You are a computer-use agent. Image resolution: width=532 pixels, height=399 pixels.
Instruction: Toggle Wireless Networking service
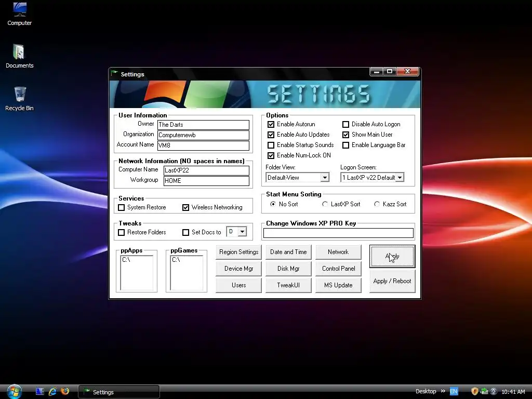(x=185, y=207)
